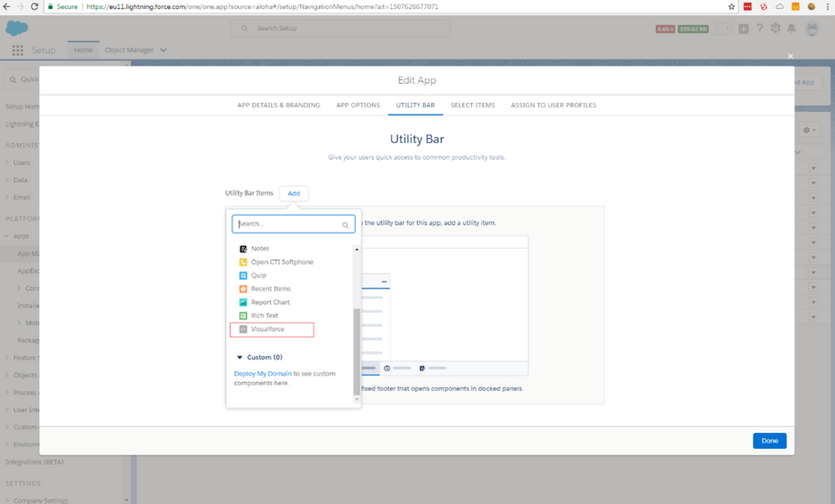Open the Home tab in Setup
Screen dimensions: 835x504
pos(83,50)
